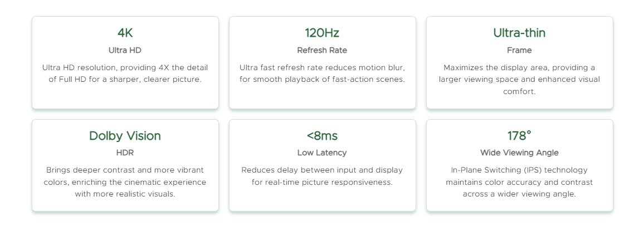644x236 pixels.
Task: Click the 178° heading
Action: pyautogui.click(x=519, y=136)
